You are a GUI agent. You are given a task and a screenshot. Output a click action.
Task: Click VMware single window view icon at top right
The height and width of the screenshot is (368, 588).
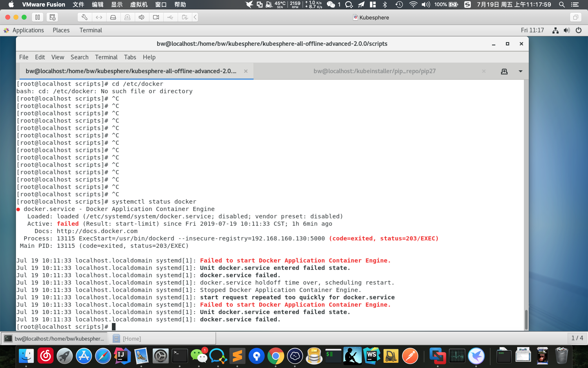(575, 17)
